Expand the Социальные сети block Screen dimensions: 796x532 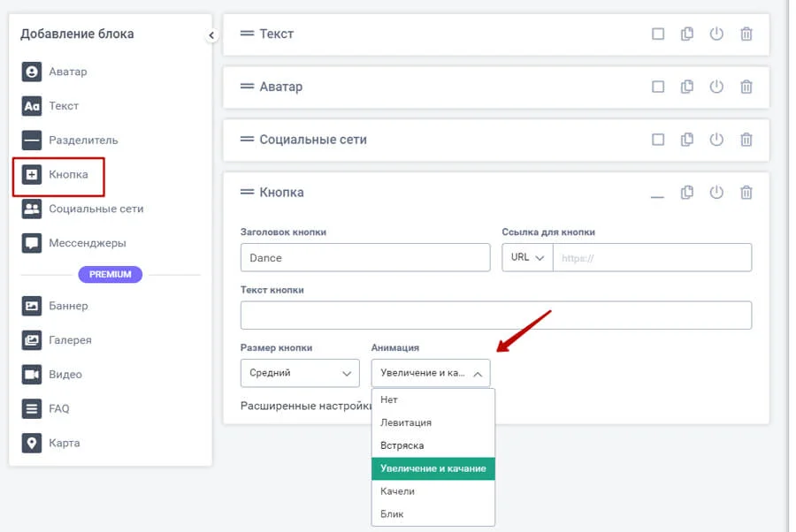point(657,140)
